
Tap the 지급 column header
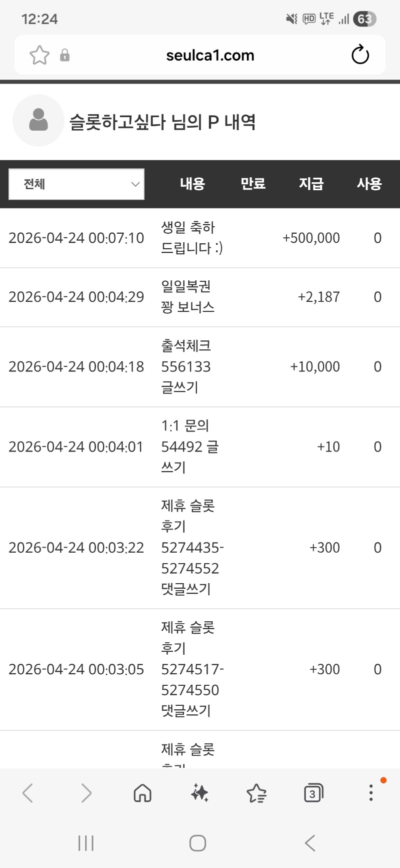click(x=311, y=184)
